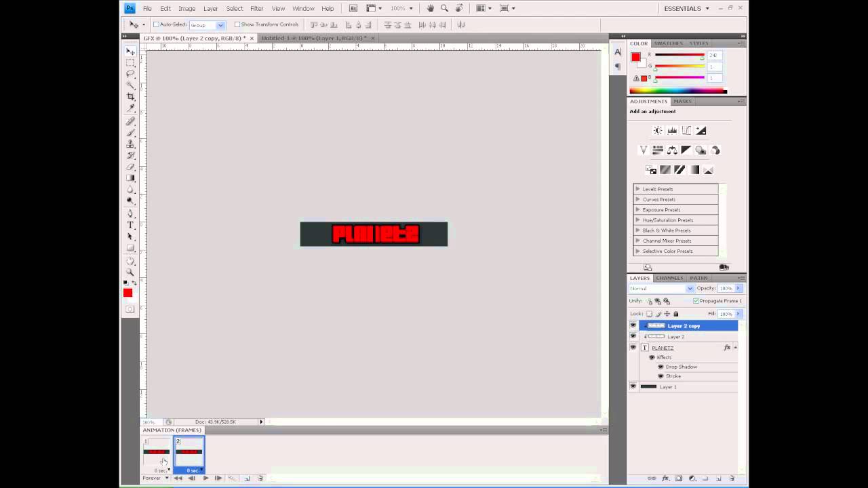Switch to the Masks tab
The width and height of the screenshot is (868, 488).
682,101
